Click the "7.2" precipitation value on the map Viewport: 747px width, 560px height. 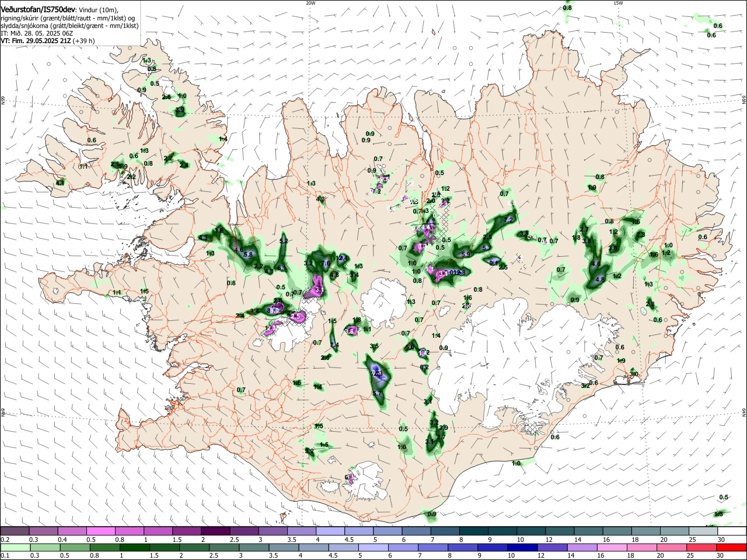pos(508,220)
